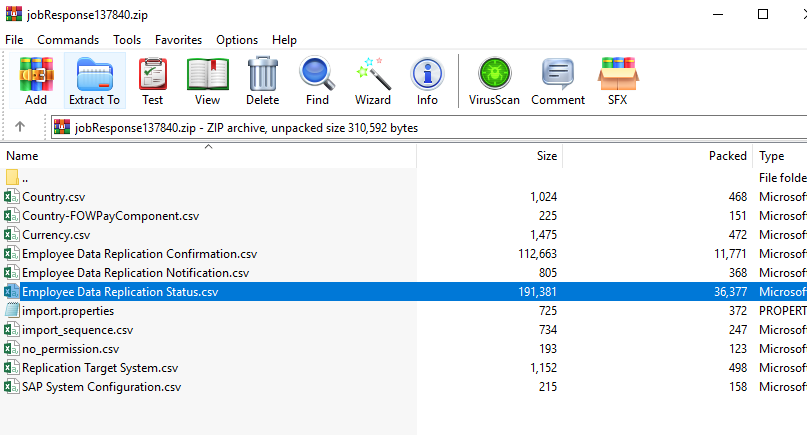
Task: Open the Commands menu
Action: [68, 40]
